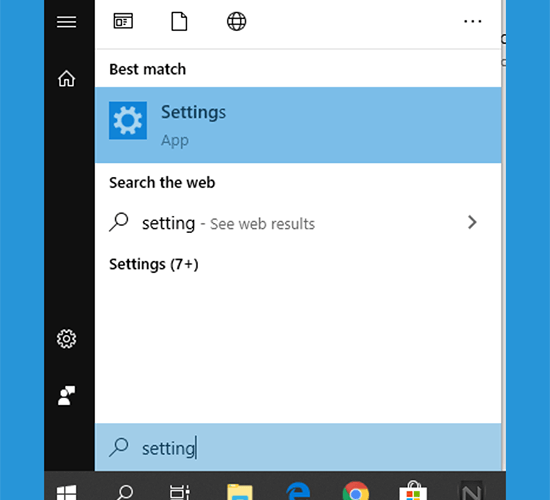Open Task View from the taskbar
550x500 pixels.
(180, 492)
